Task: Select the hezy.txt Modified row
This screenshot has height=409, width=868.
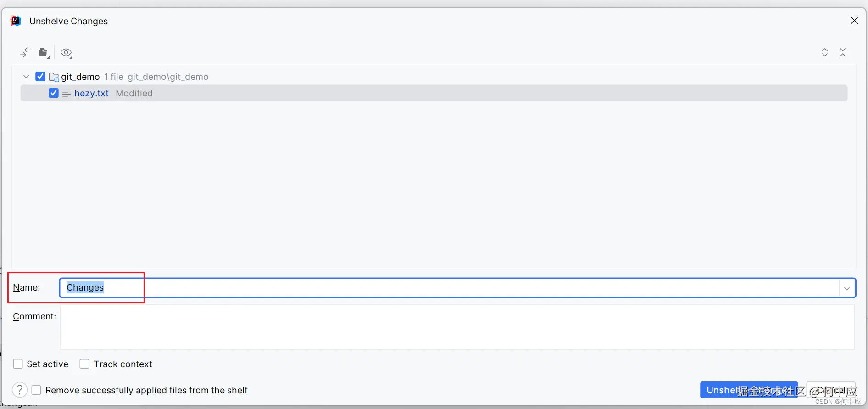Action: (413, 93)
